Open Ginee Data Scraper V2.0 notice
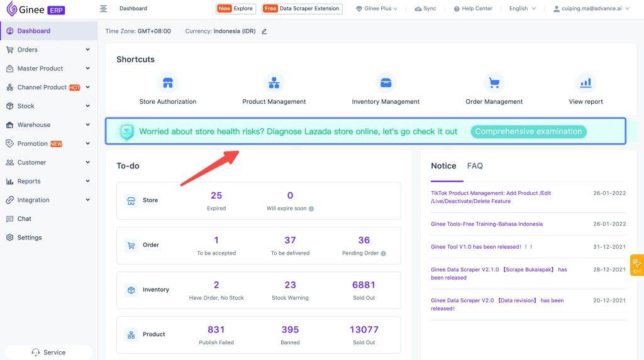This screenshot has width=644, height=360. 497,304
